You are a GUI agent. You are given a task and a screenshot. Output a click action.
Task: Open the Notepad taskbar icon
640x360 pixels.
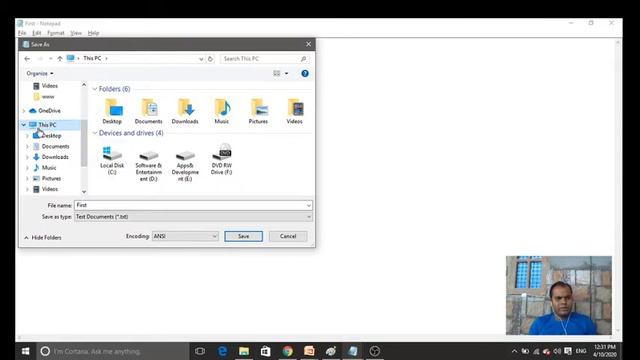point(353,351)
